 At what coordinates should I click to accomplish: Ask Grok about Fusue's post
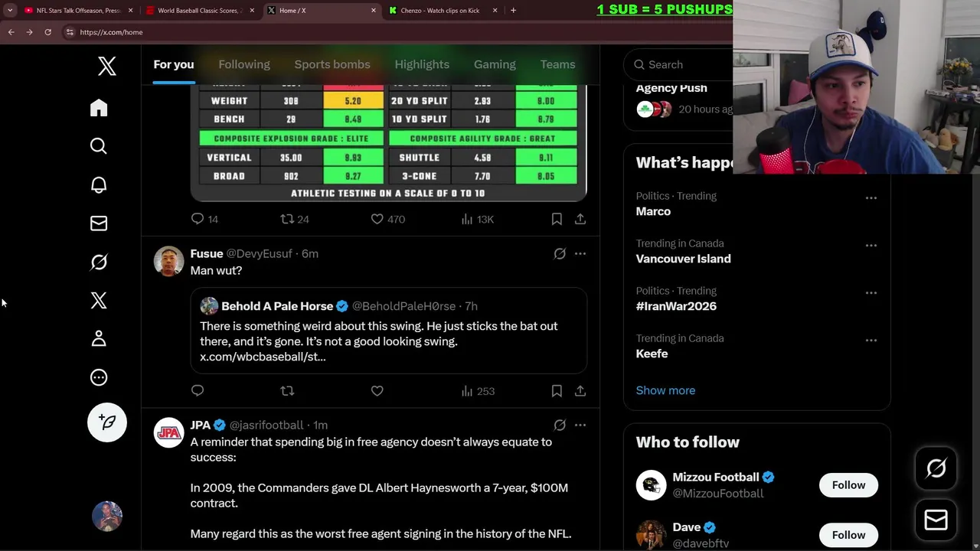point(560,253)
